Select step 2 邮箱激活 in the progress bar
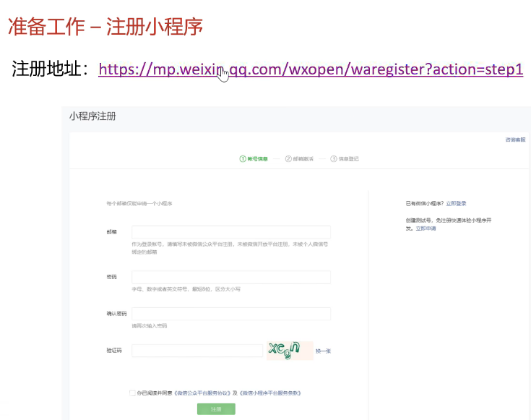 299,158
